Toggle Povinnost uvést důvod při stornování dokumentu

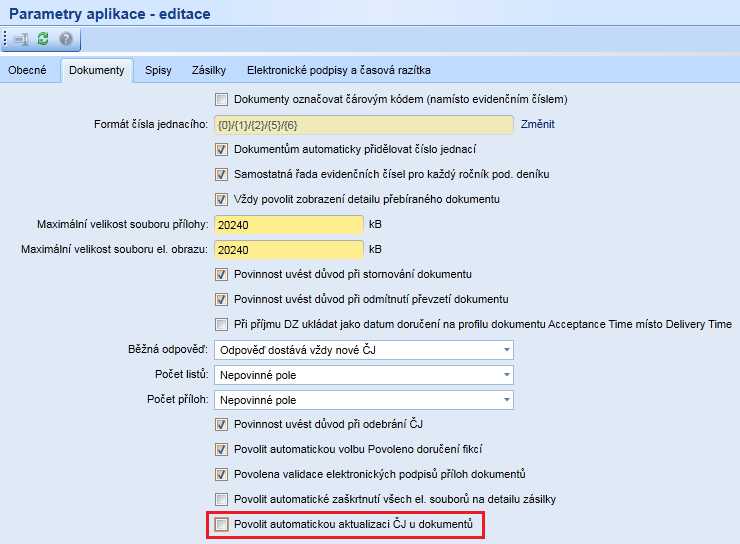click(221, 275)
